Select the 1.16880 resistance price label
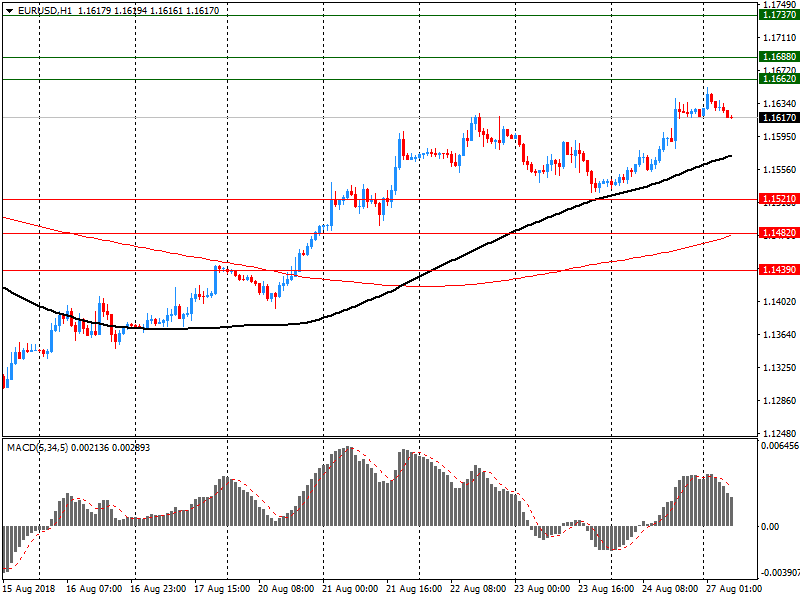Viewport: 800px width, 600px height. [x=779, y=57]
